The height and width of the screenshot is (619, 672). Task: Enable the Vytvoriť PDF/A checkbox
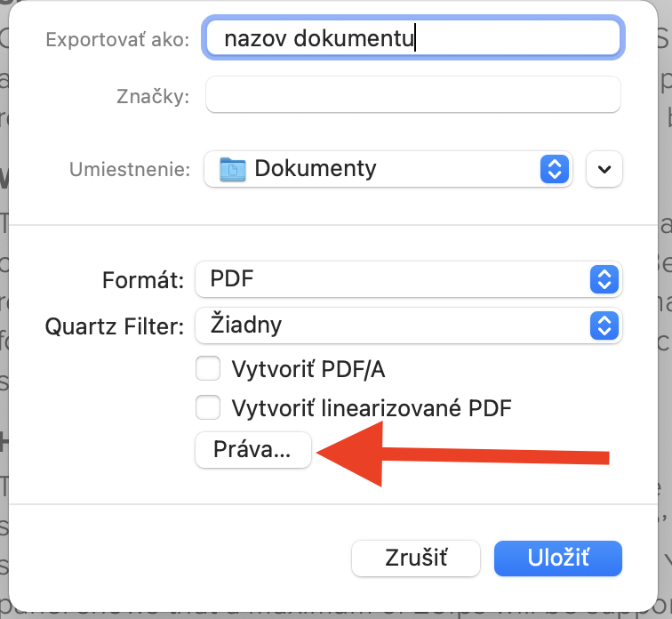pos(208,369)
